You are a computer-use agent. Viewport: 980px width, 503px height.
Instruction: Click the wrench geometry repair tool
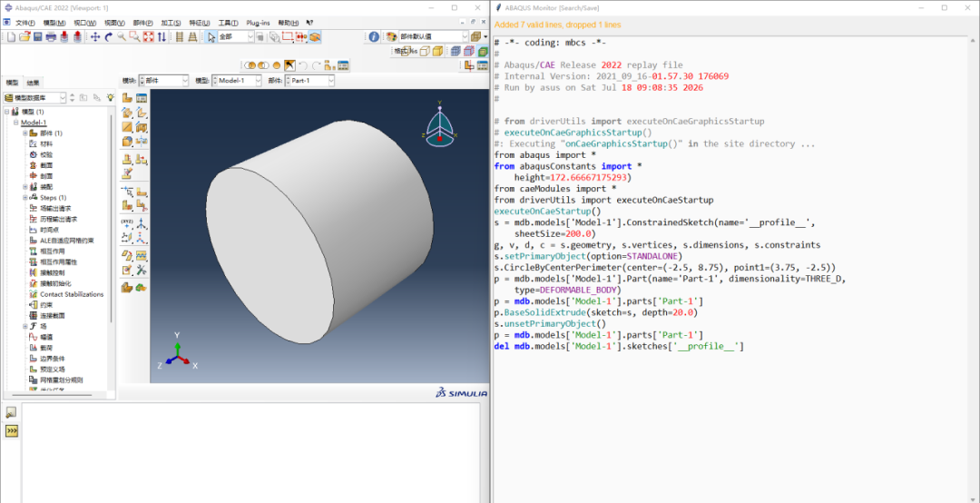(x=142, y=270)
